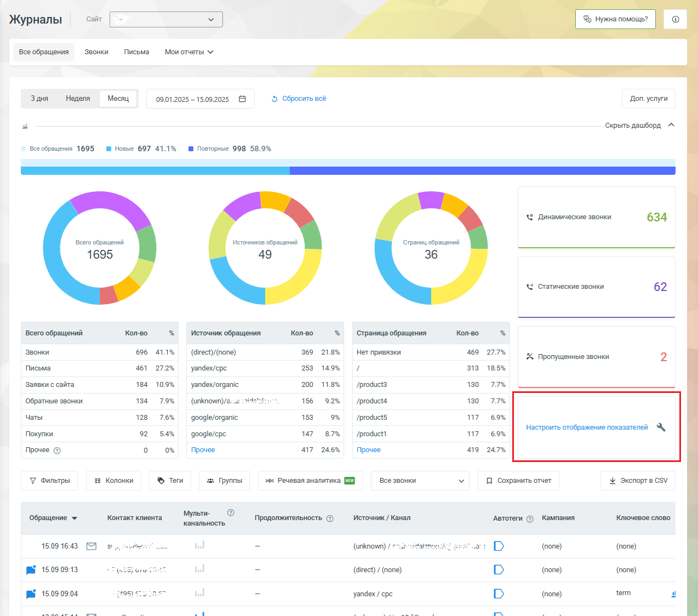The width and height of the screenshot is (698, 616).
Task: Click Настроить отображение показателей link
Action: pos(587,427)
